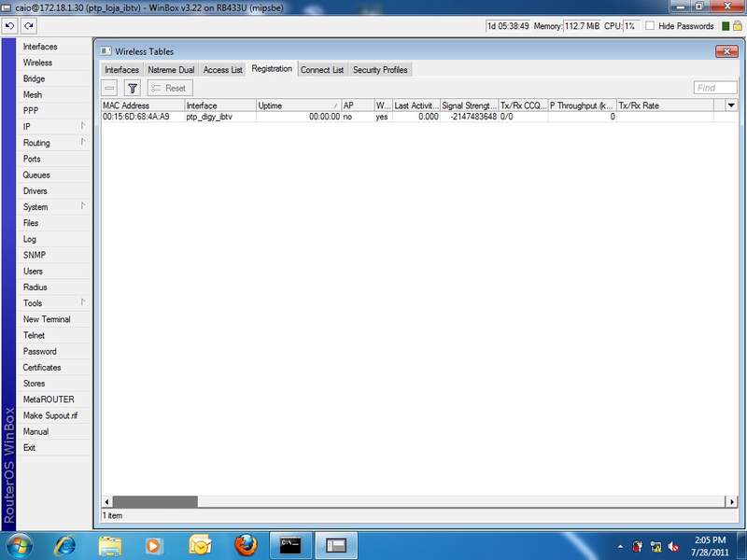Click the WinBox Redo arrow icon
Viewport: 747px width, 560px height.
pyautogui.click(x=29, y=26)
